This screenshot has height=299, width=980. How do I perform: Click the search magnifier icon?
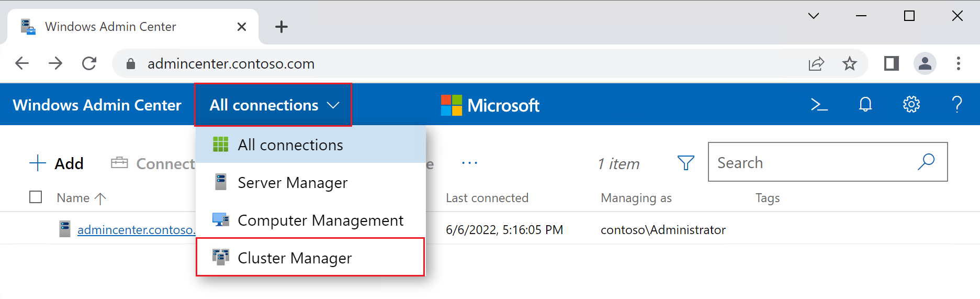(x=926, y=162)
